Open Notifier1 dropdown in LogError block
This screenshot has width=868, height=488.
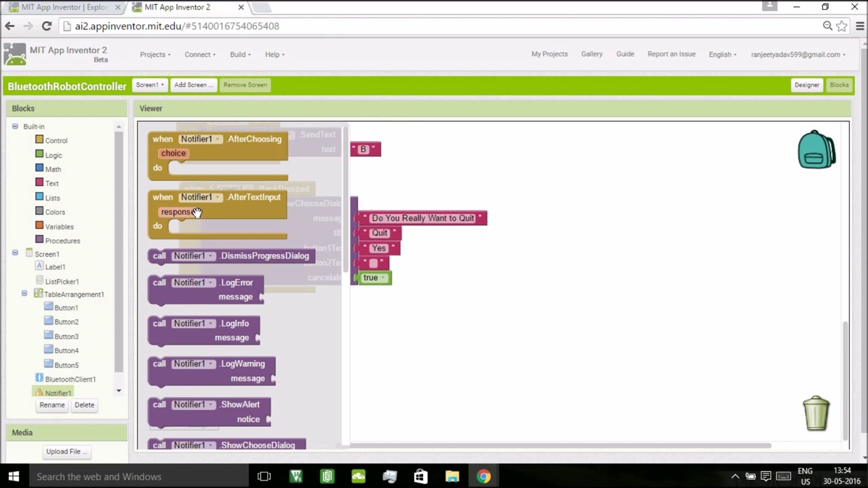(x=193, y=283)
